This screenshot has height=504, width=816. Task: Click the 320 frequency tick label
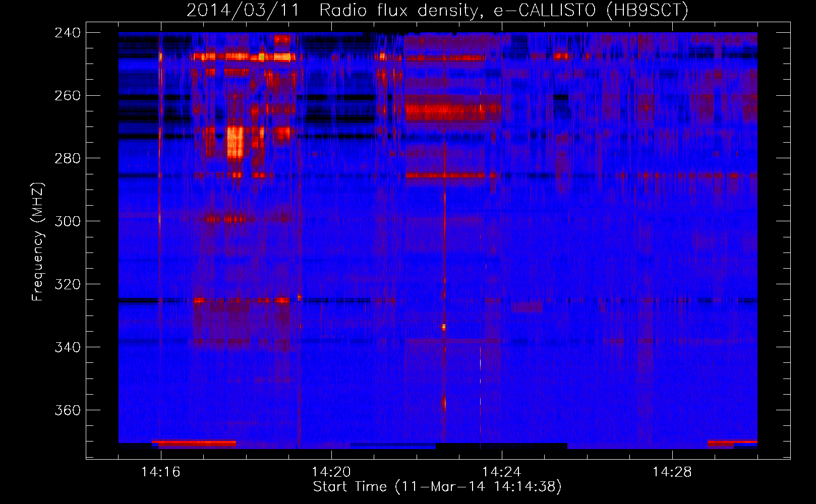(x=68, y=285)
